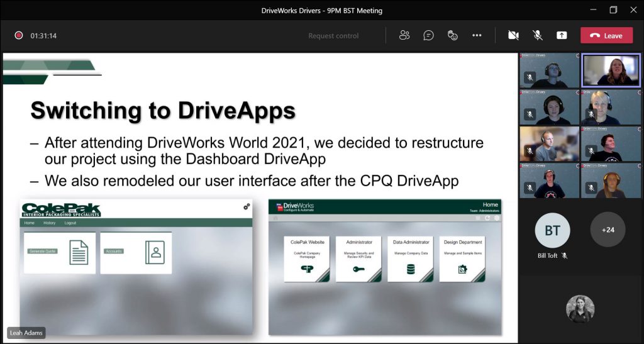This screenshot has width=644, height=344.
Task: Click the Home title in DriveWorks dashboard header
Action: point(491,204)
